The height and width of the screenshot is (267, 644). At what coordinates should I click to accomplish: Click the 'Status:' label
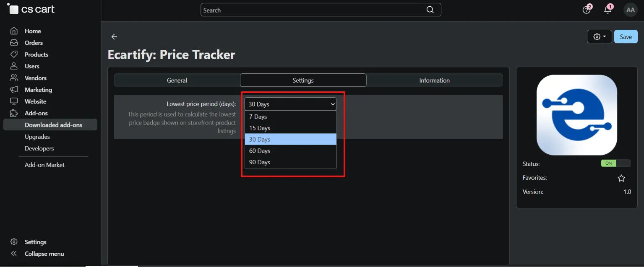point(531,164)
